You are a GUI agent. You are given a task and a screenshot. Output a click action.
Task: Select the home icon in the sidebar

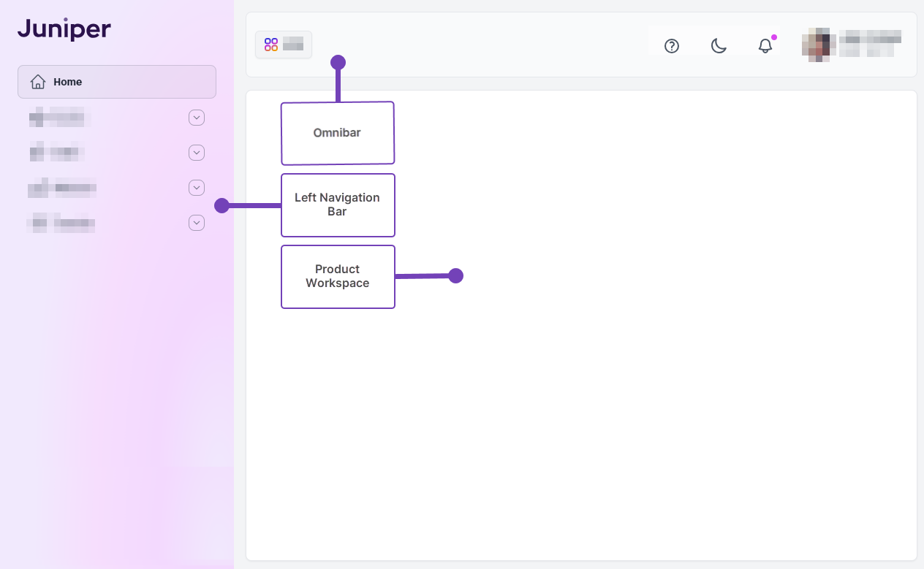(37, 81)
